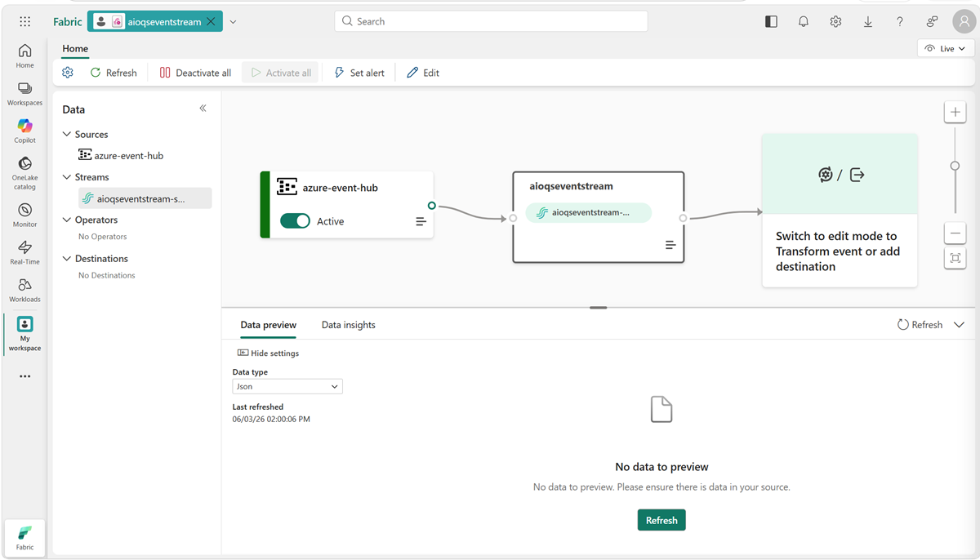Click the aioqseventstream-... stream pill in node

(589, 213)
